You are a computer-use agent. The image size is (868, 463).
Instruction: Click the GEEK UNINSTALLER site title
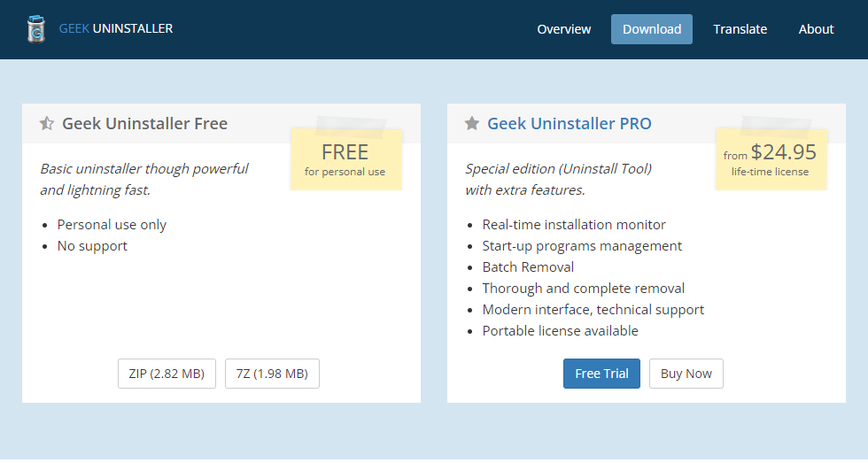point(116,28)
